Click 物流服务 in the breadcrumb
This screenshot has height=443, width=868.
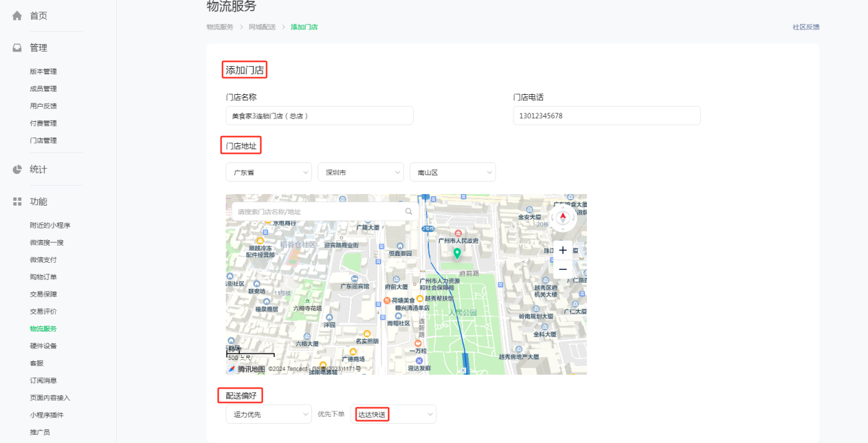tap(220, 27)
